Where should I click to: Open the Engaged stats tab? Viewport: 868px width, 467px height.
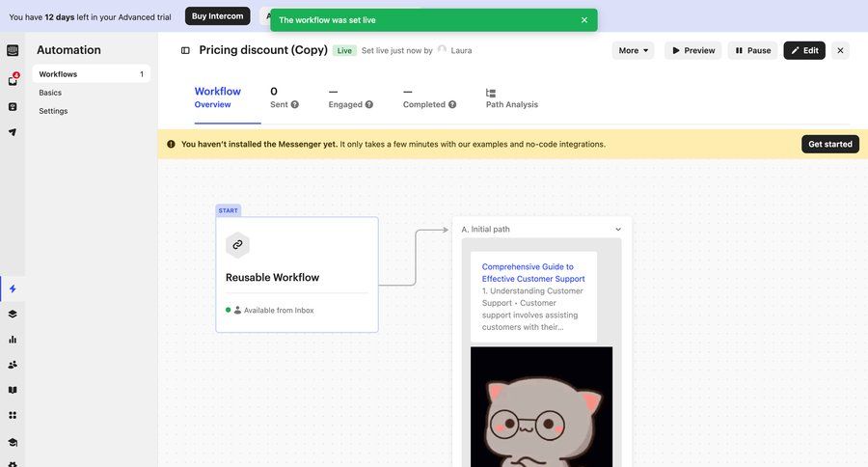pyautogui.click(x=350, y=97)
